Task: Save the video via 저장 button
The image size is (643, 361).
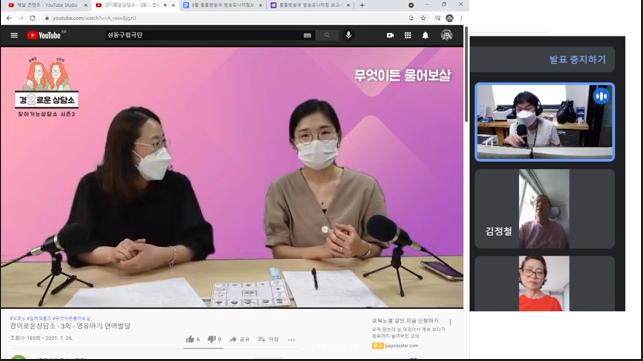Action: click(x=268, y=339)
